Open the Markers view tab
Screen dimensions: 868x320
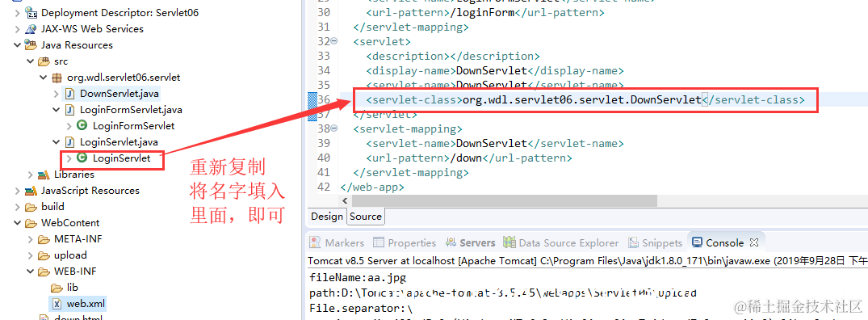(x=338, y=243)
